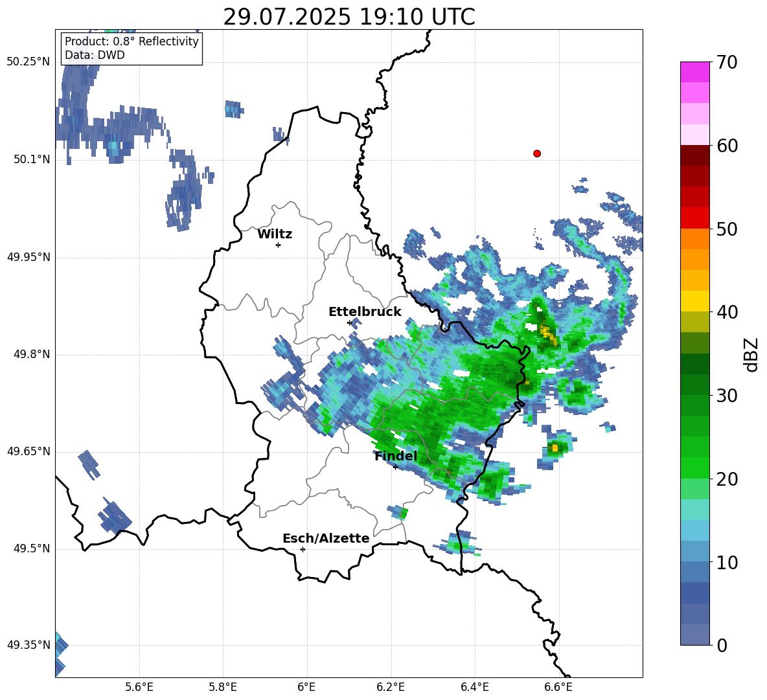Click the Ettelbruck city label

pos(365,312)
